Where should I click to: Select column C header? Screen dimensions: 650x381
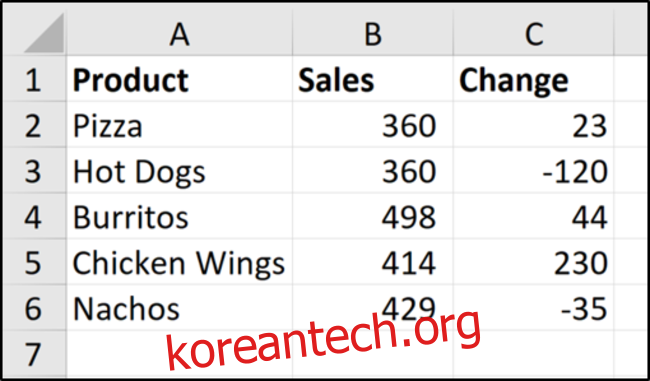tap(534, 33)
